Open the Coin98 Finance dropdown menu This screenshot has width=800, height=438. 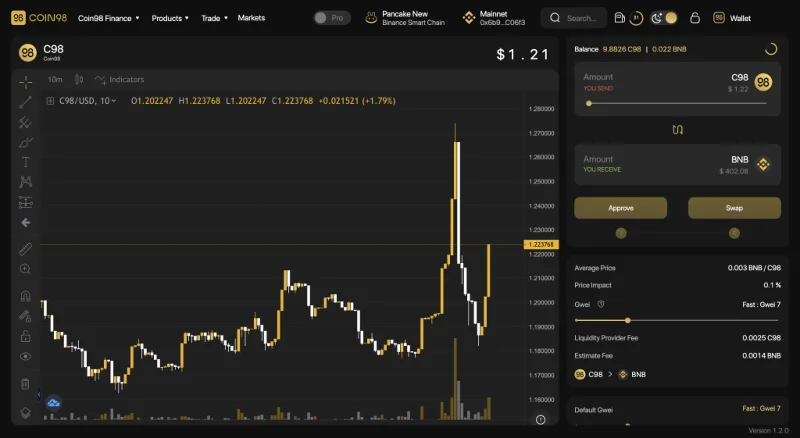point(108,18)
